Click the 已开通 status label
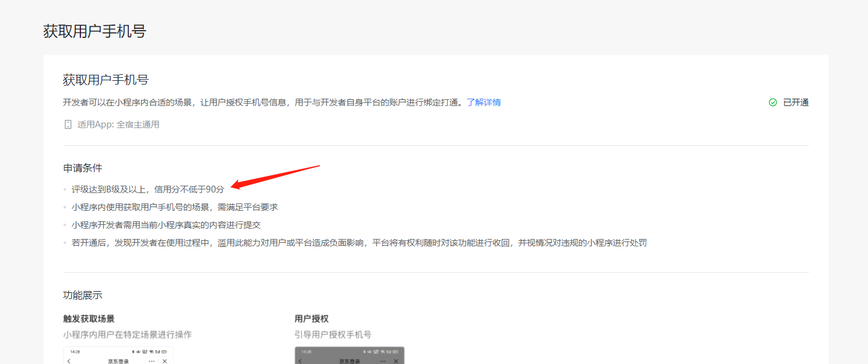Screen dimensions: 868x364 point(796,102)
